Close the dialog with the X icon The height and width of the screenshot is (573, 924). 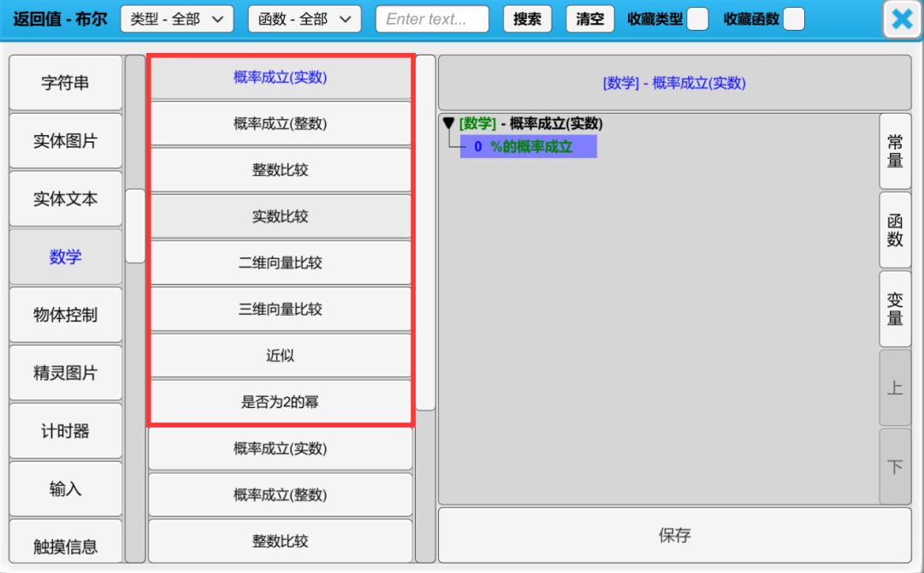(902, 19)
